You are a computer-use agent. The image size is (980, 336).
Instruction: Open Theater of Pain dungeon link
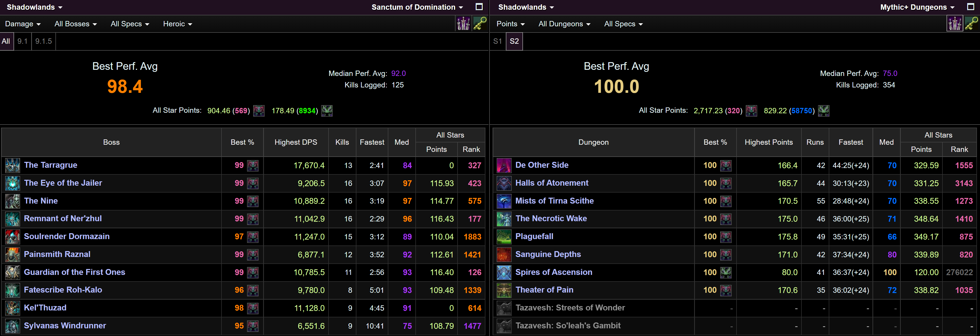click(544, 290)
